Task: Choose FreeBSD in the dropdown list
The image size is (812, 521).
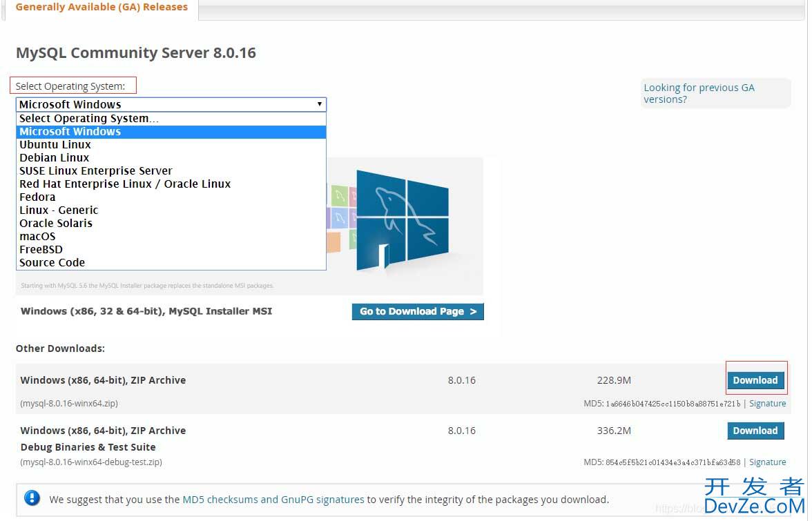Action: (x=171, y=249)
